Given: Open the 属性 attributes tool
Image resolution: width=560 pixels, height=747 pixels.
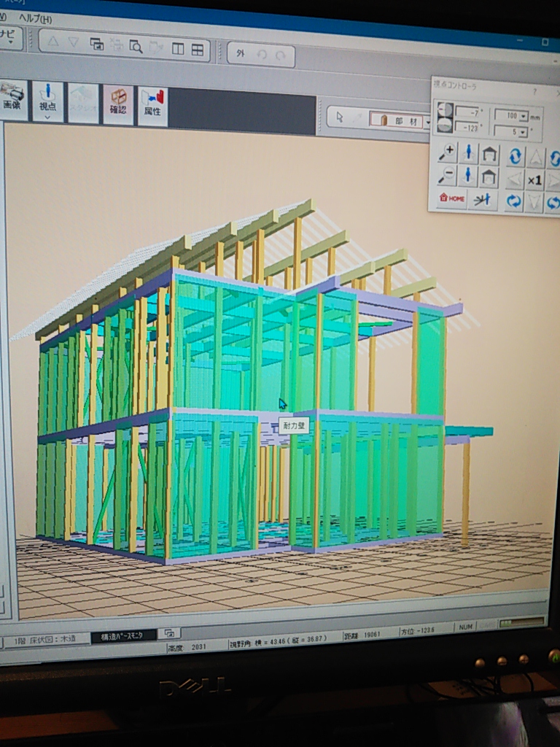Looking at the screenshot, I should 152,103.
